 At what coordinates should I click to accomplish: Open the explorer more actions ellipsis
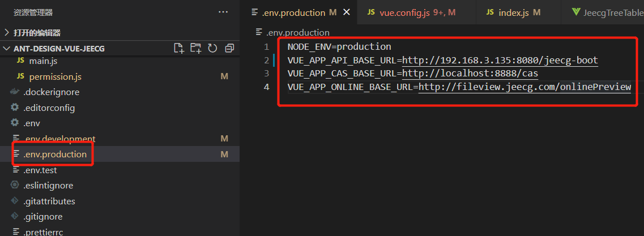click(224, 12)
